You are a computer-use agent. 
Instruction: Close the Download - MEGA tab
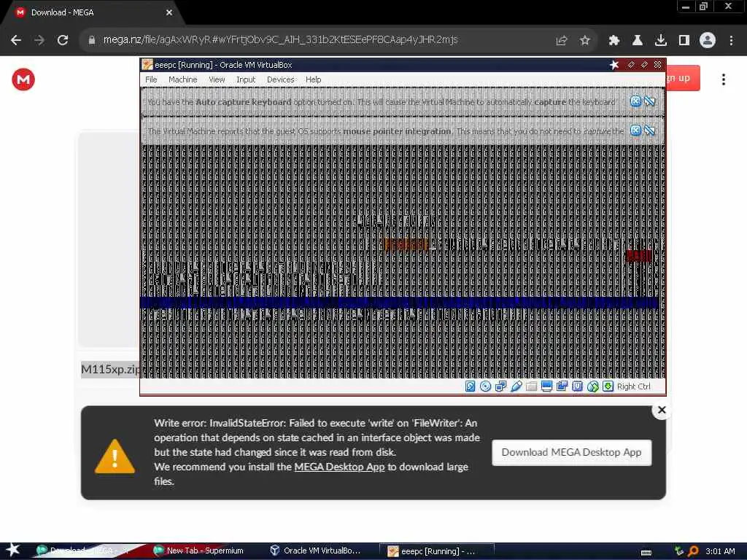169,12
